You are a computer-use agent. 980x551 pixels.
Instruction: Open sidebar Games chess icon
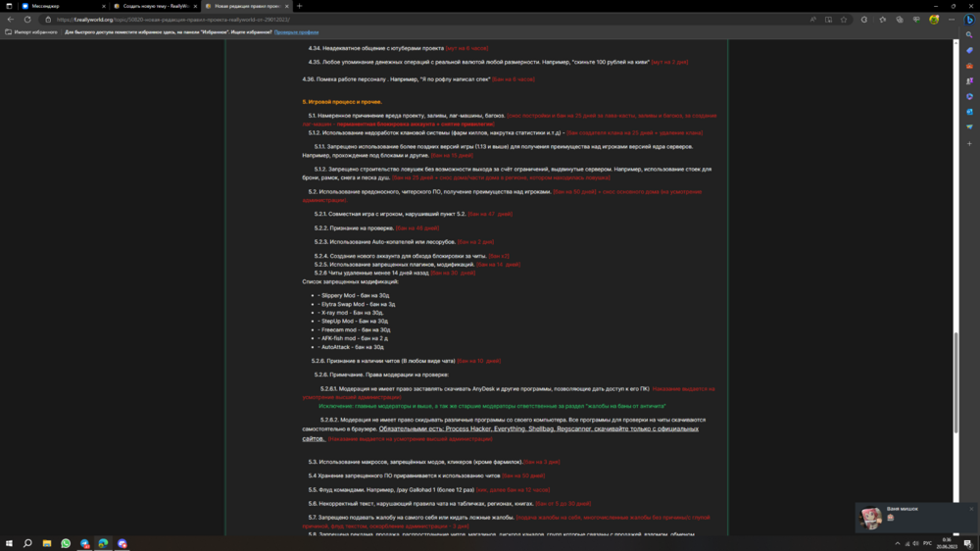(969, 80)
